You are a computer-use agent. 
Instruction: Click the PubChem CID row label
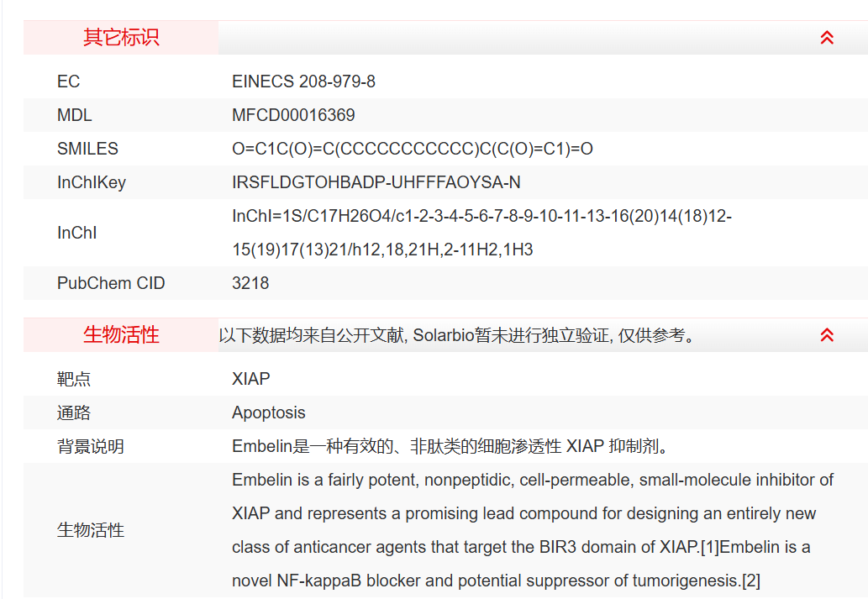pos(111,283)
